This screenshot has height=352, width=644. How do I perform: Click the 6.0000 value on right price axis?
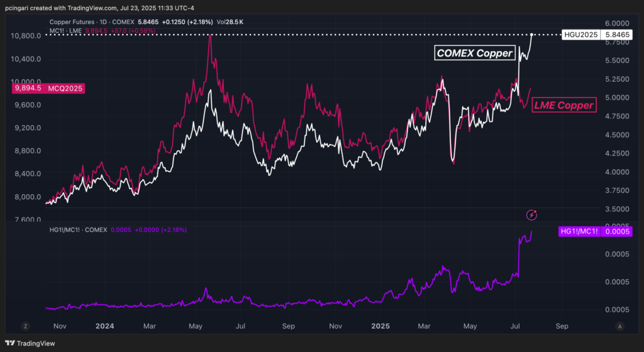coord(618,23)
